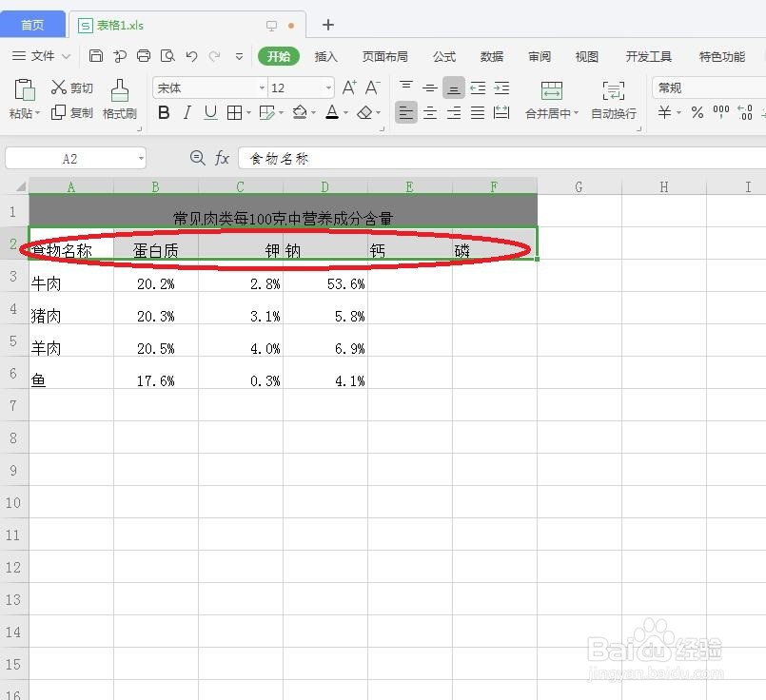Switch to the 页面布局 ribbon tab

point(385,57)
